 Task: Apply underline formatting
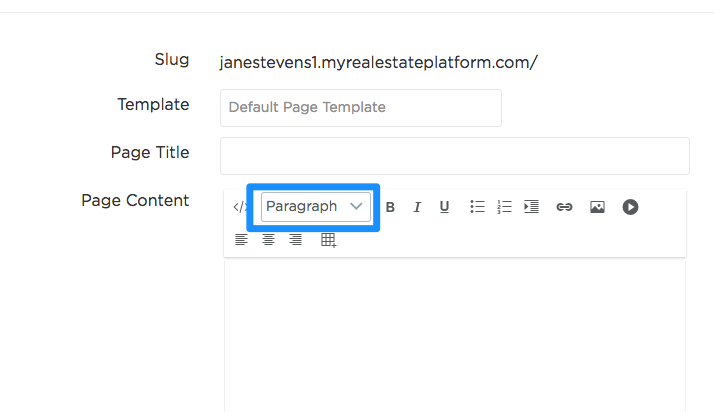444,207
